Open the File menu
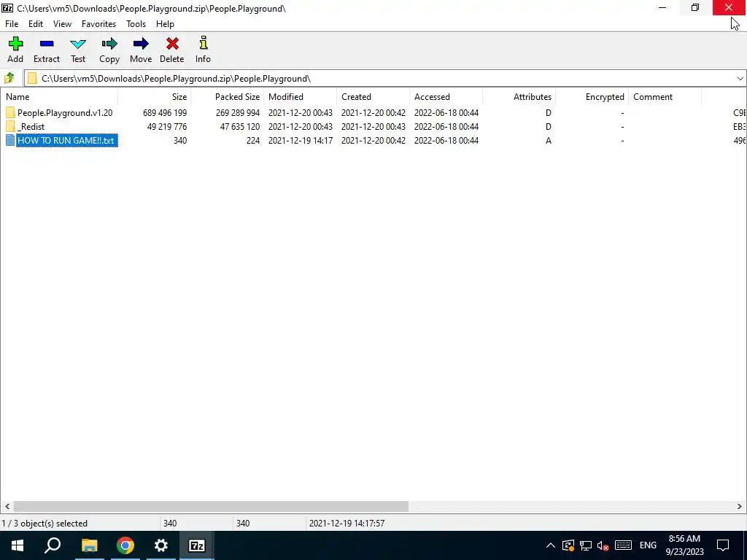Viewport: 747px width, 560px height. [x=12, y=24]
